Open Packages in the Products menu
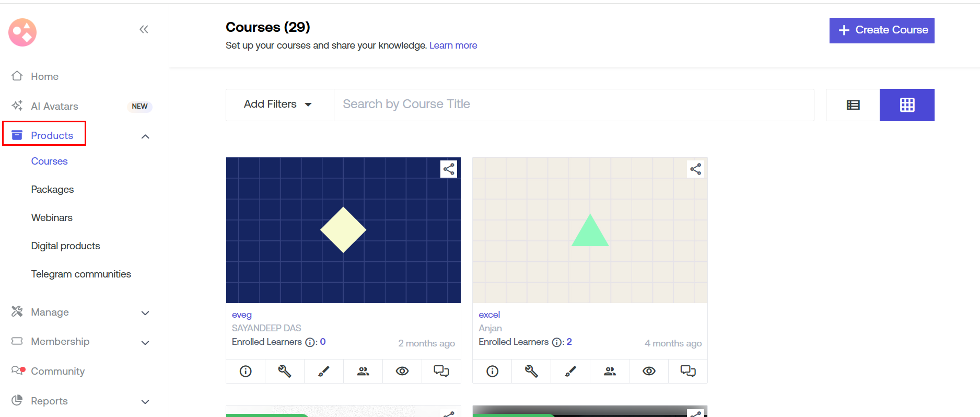The height and width of the screenshot is (417, 980). (x=52, y=189)
